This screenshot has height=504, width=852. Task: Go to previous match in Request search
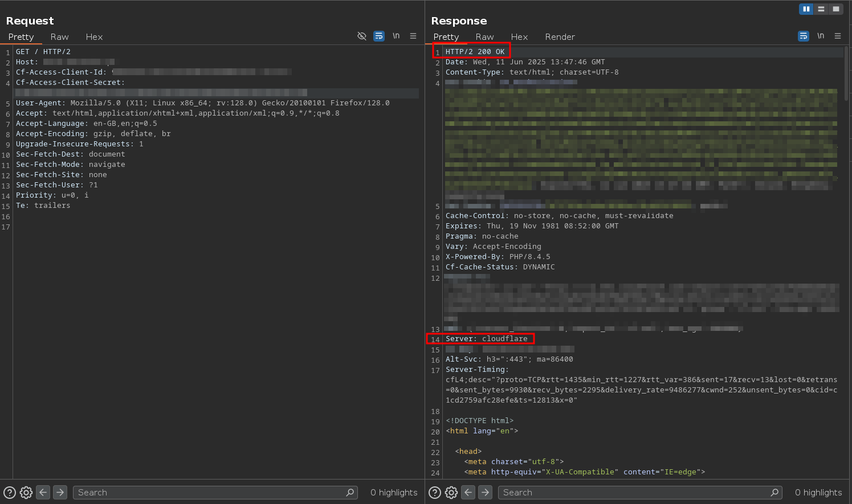(x=43, y=492)
